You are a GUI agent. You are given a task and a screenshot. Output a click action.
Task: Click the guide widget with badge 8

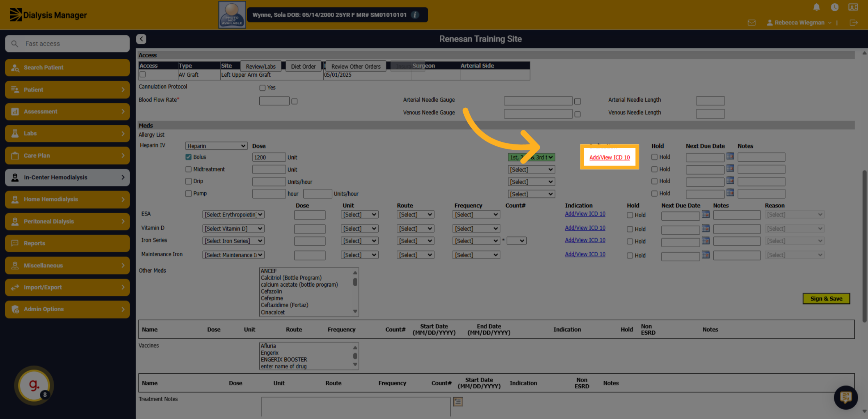click(x=34, y=385)
